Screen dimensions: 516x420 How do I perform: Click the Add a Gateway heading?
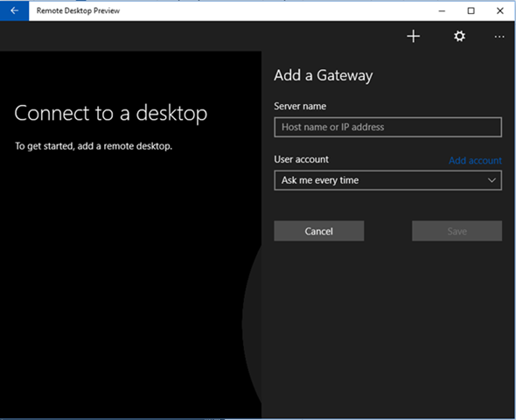click(x=324, y=76)
